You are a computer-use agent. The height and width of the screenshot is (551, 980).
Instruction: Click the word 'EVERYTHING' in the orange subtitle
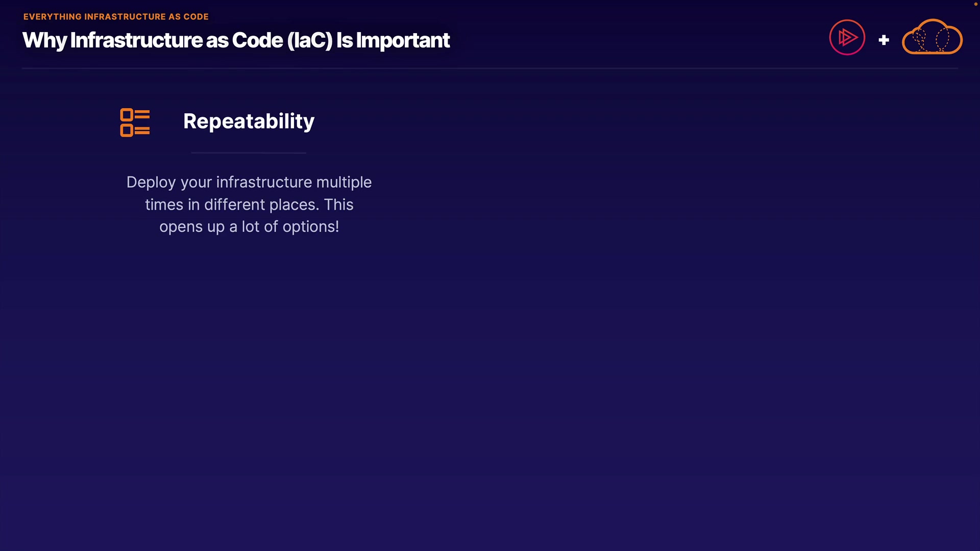pyautogui.click(x=52, y=17)
